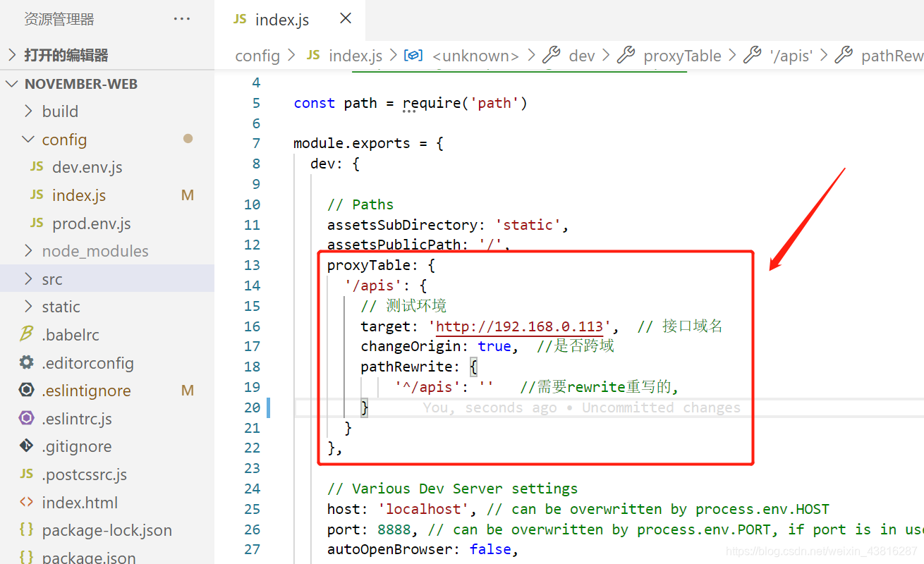This screenshot has width=924, height=564.
Task: Click line number 20 in the gutter
Action: tap(253, 407)
